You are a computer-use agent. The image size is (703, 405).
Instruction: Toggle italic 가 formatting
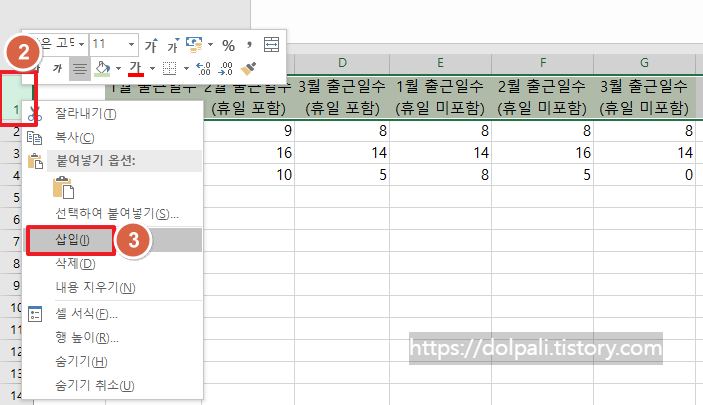tap(57, 69)
